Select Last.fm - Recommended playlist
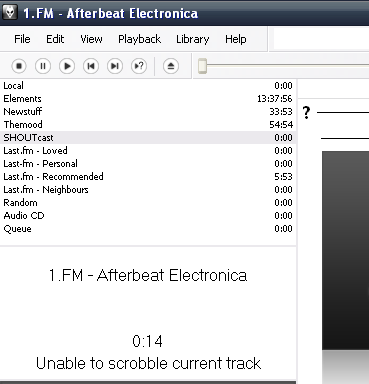The image size is (369, 384). tap(148, 177)
